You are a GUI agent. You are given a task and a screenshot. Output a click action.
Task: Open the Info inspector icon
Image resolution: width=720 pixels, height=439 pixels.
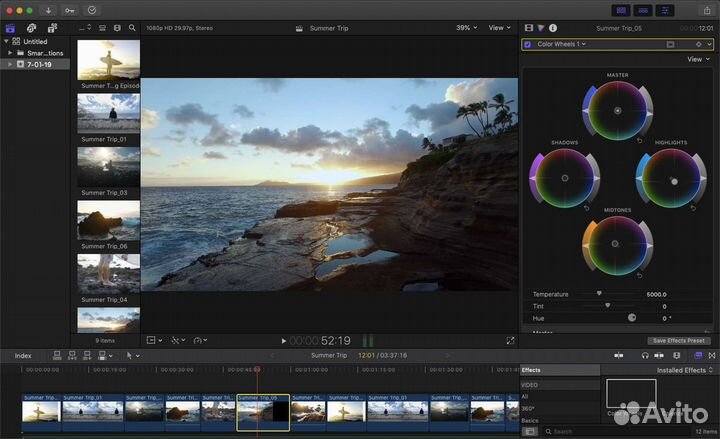pyautogui.click(x=553, y=28)
